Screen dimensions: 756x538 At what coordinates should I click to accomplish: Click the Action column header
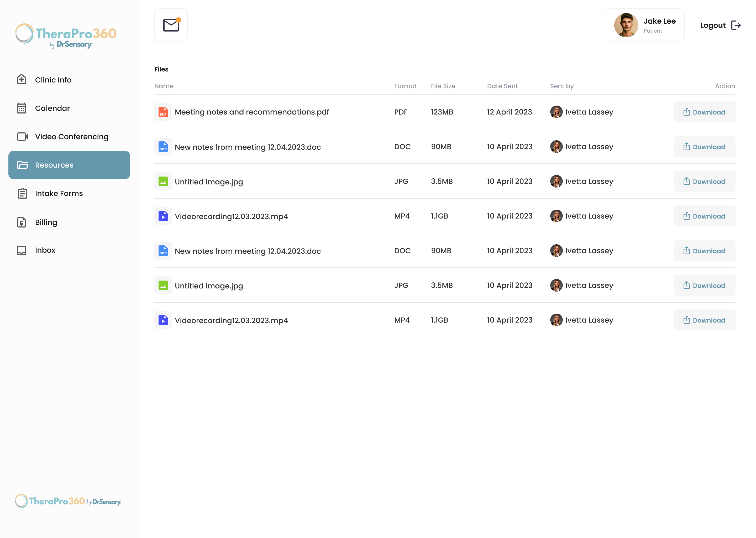[725, 86]
